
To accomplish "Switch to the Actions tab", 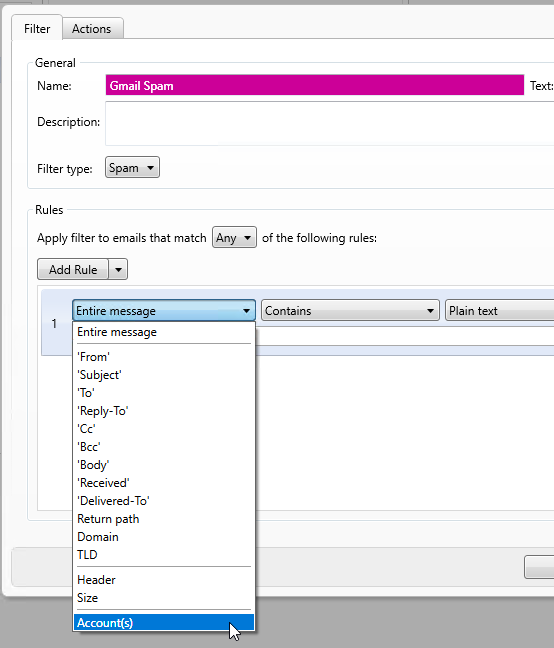I will [x=93, y=29].
